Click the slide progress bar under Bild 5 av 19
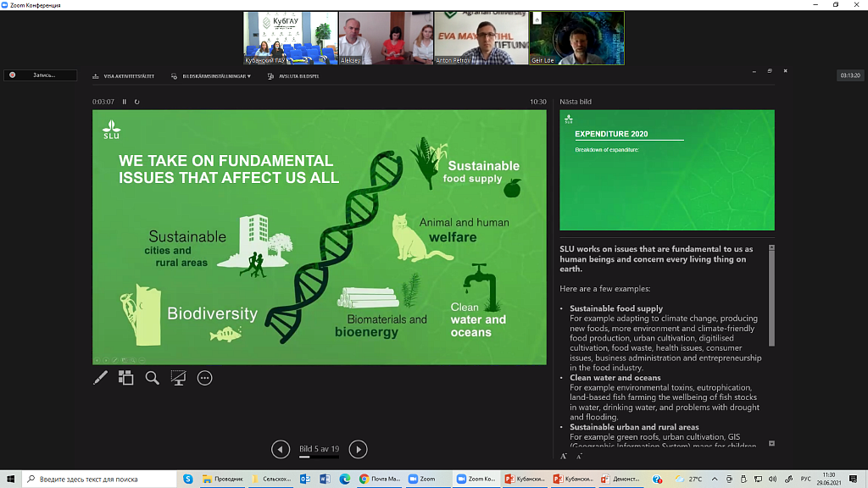Screen dimensions: 868x488 pos(319,457)
